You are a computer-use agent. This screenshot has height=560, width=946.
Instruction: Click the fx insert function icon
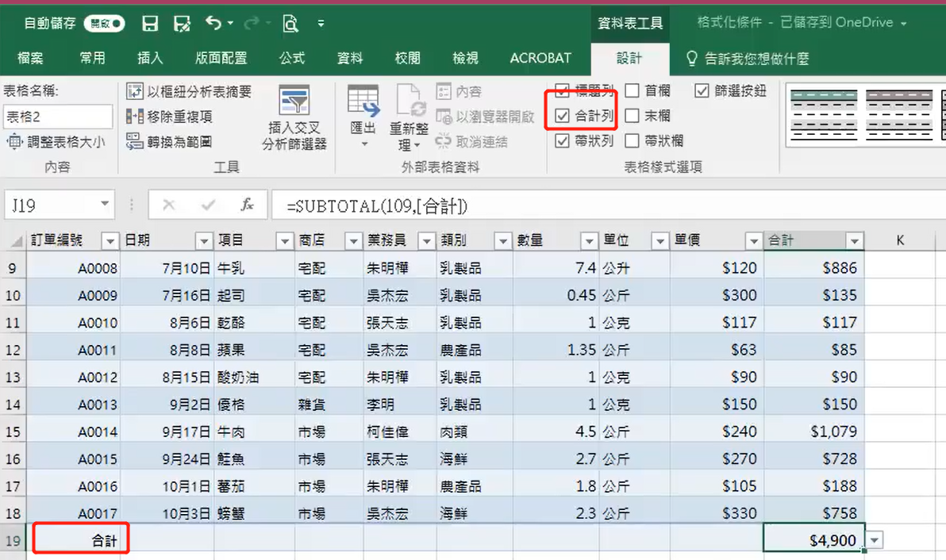pos(247,205)
